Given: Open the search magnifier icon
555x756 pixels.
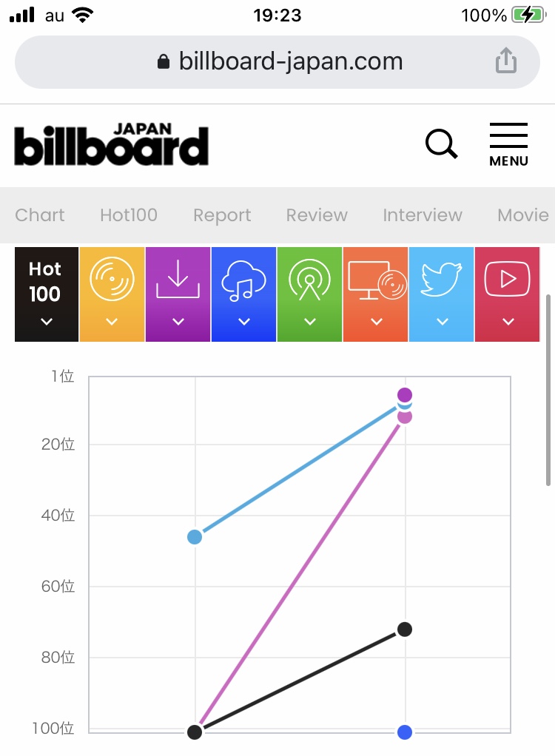Looking at the screenshot, I should [x=441, y=144].
